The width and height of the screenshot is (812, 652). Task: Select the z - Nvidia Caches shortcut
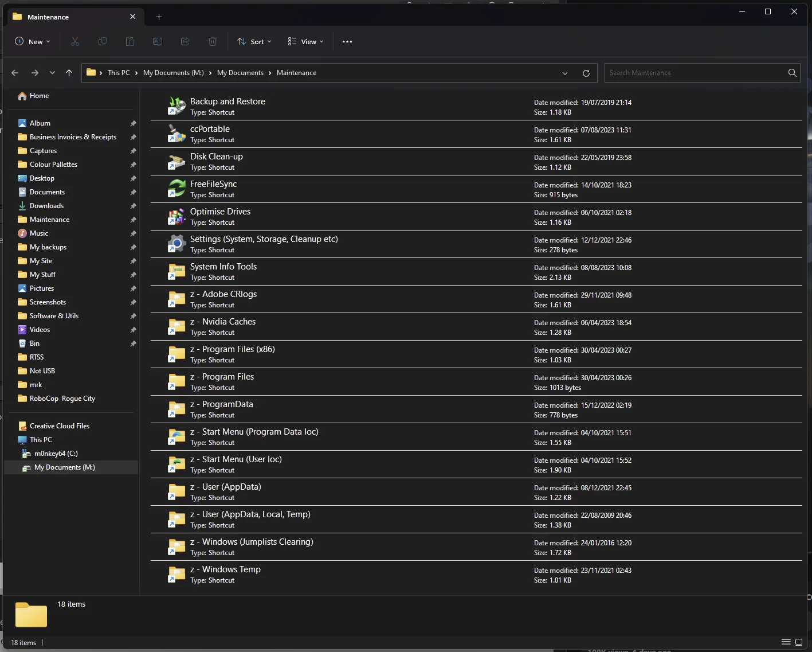click(x=476, y=327)
